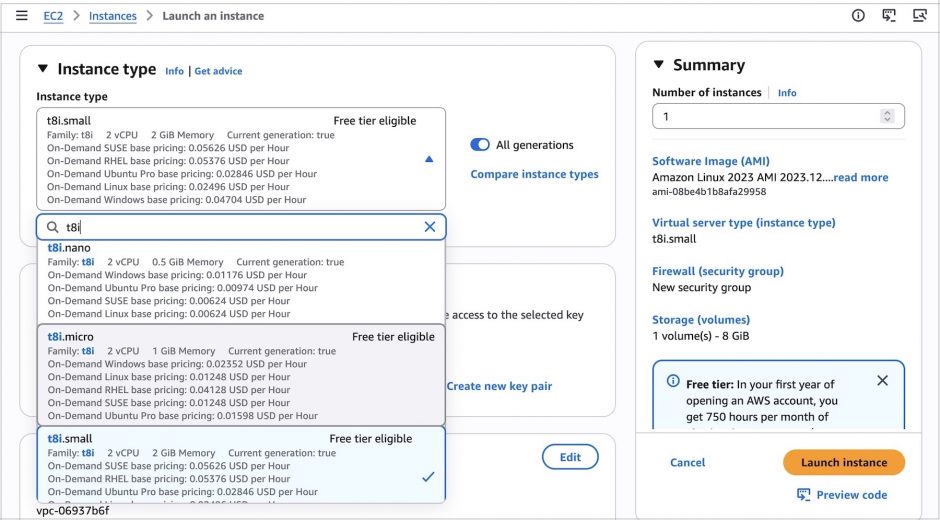Viewport: 940px width, 520px height.
Task: Click Storage (volumes) summary link
Action: [x=701, y=320]
